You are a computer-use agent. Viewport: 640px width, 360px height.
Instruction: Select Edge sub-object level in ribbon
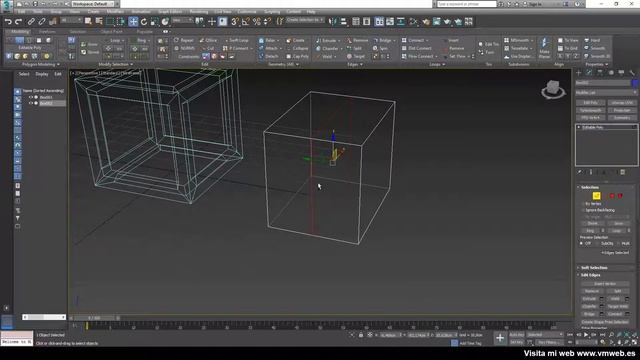click(20, 40)
